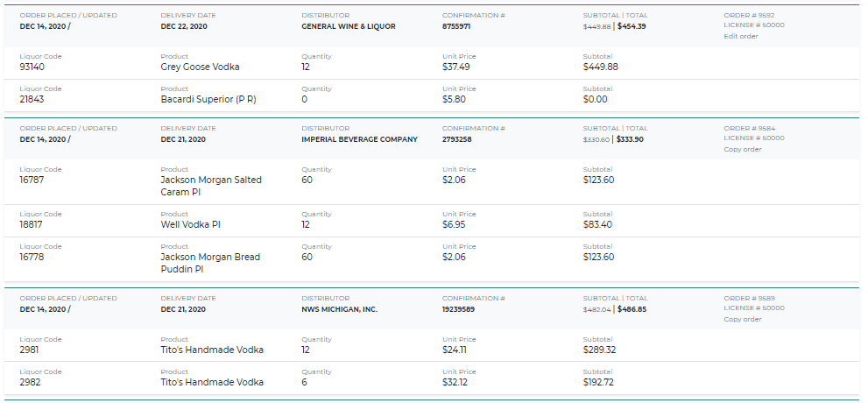Screen dimensions: 868x403
Task: Click Imperial Beverage Company distributor name
Action: pyautogui.click(x=359, y=139)
